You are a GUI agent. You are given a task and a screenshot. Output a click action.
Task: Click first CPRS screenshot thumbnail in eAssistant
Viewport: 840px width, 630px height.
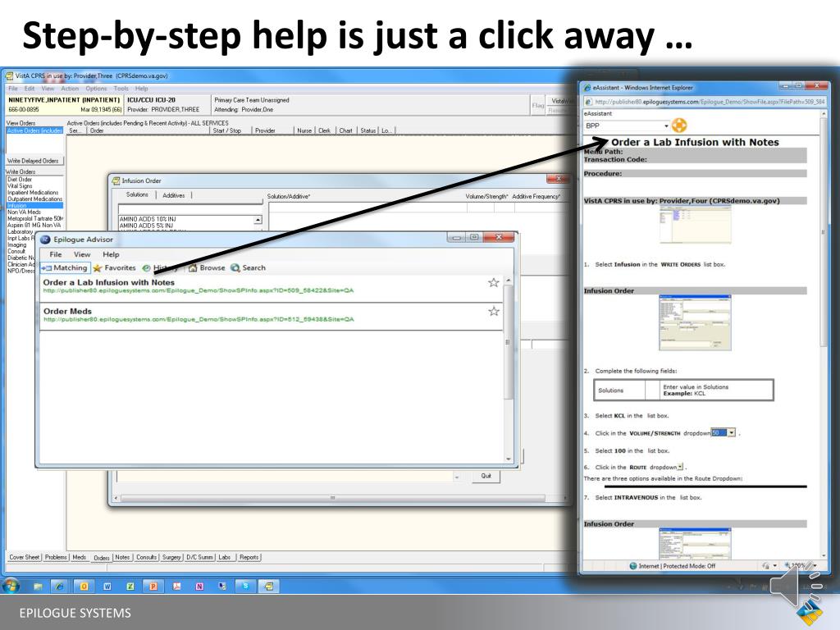(696, 225)
